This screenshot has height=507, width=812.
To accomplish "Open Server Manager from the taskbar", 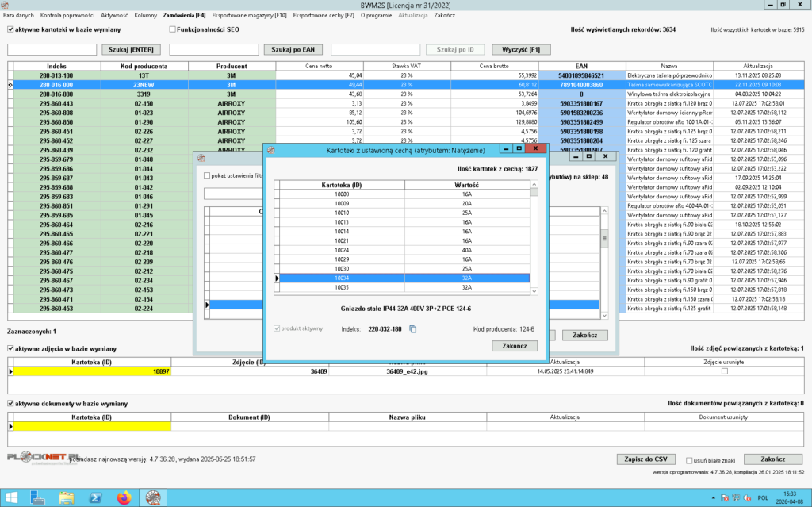I will tap(38, 497).
